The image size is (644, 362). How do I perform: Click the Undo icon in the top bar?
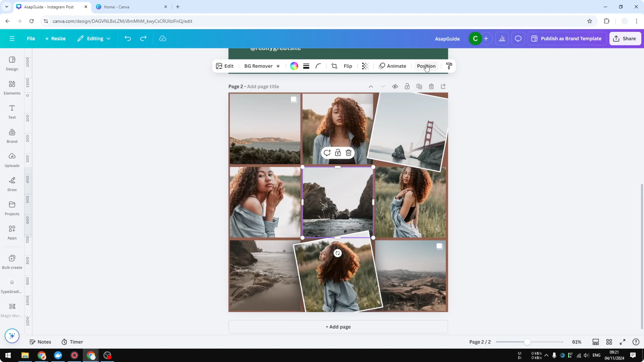pos(128,38)
